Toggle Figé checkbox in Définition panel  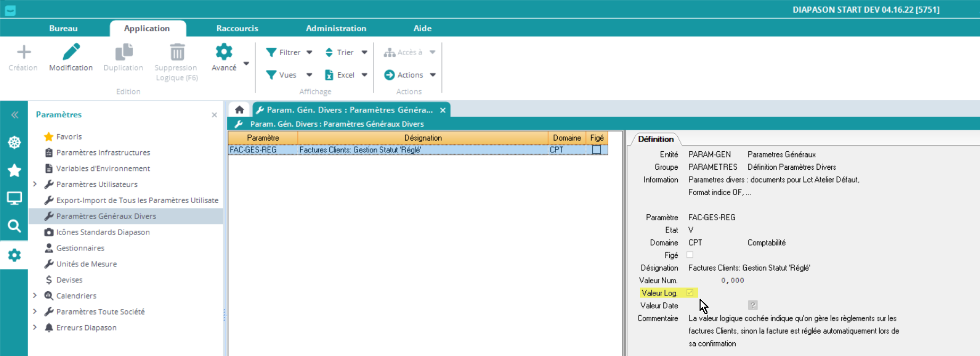(689, 255)
